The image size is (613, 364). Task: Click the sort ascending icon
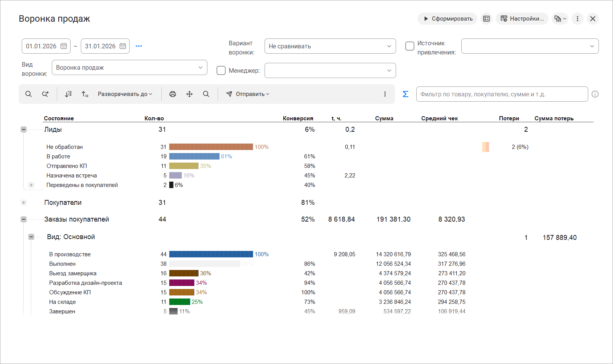85,94
